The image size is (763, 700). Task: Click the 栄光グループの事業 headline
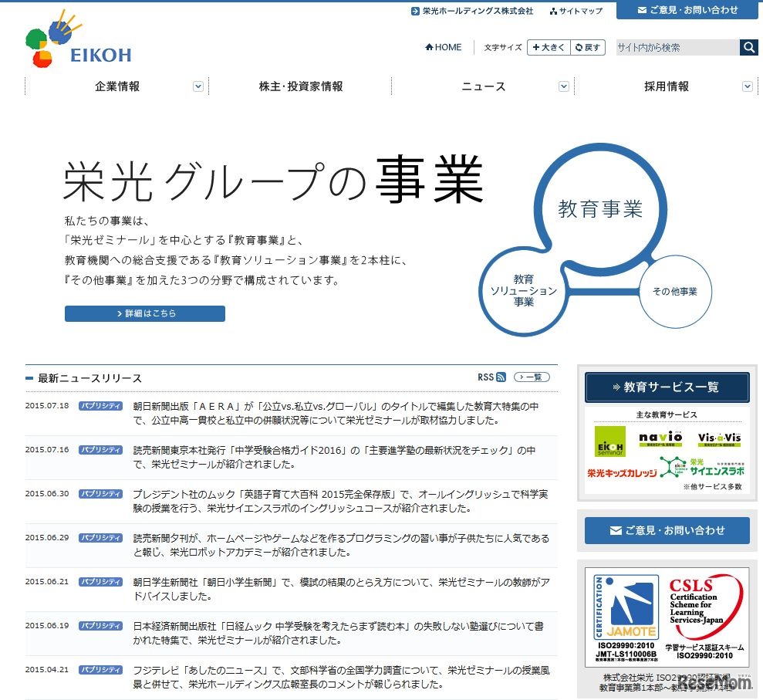[x=273, y=180]
